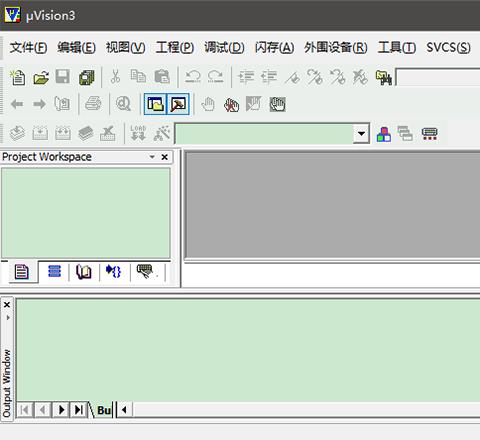The height and width of the screenshot is (440, 480).
Task: Click the paste clipboard icon
Action: pos(162,77)
